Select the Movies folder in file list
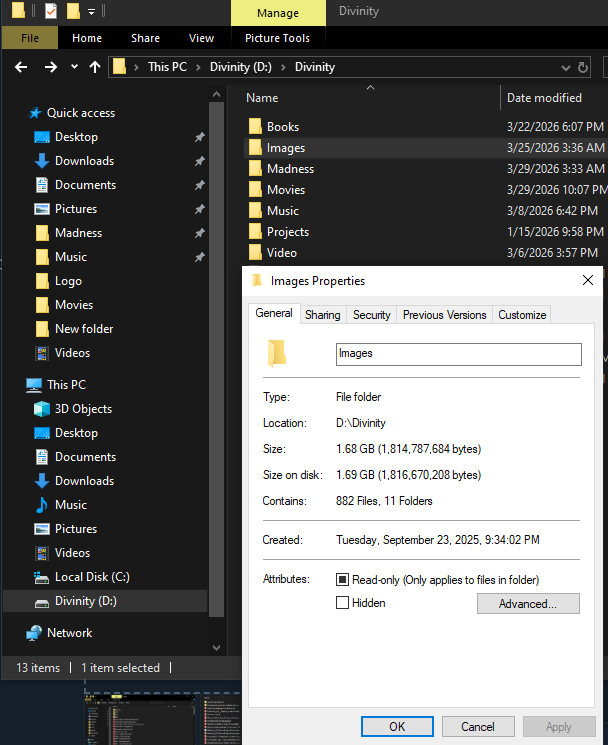608x745 pixels. tap(285, 190)
